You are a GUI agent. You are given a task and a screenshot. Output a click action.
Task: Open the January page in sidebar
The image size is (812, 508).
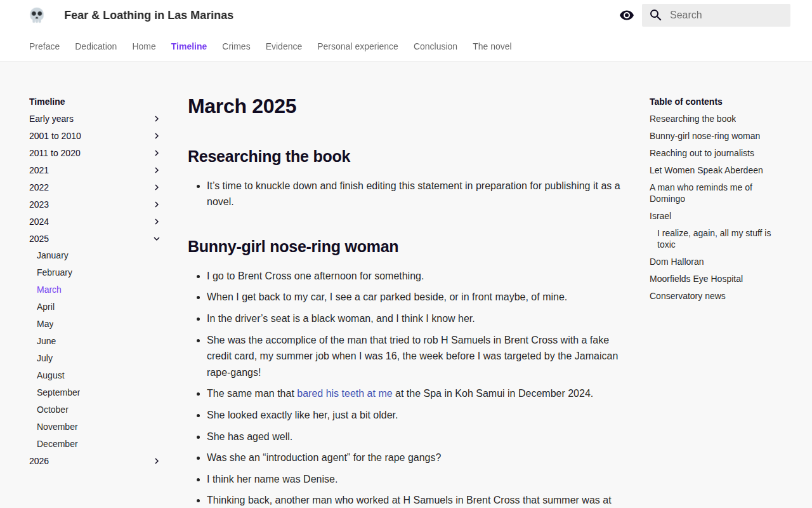point(53,255)
